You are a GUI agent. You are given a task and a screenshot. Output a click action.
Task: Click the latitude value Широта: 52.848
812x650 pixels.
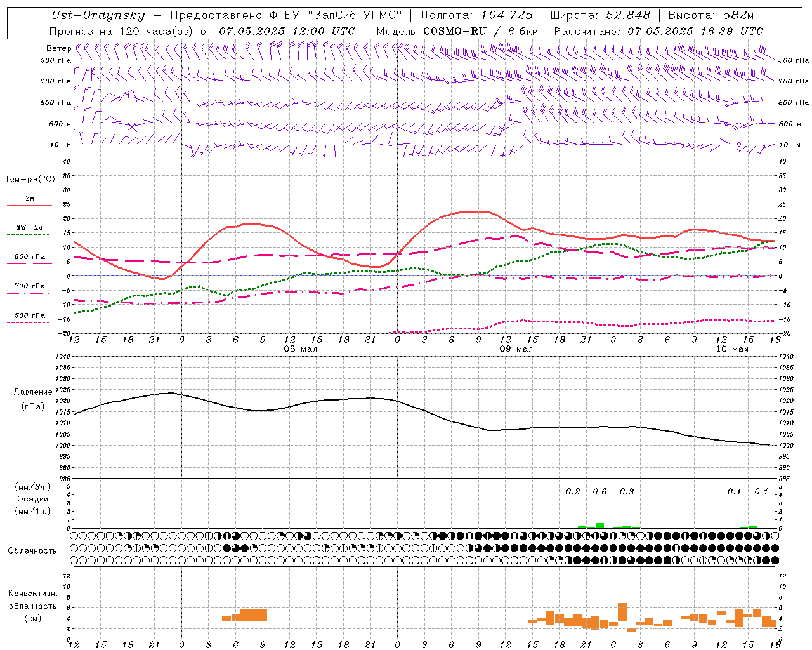[600, 15]
